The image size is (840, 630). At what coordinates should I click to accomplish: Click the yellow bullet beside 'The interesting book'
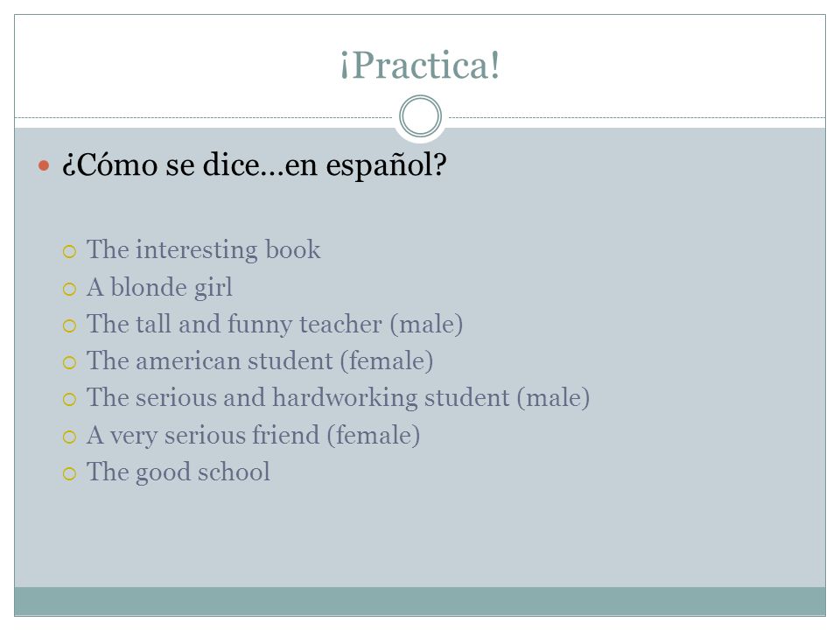[x=70, y=251]
